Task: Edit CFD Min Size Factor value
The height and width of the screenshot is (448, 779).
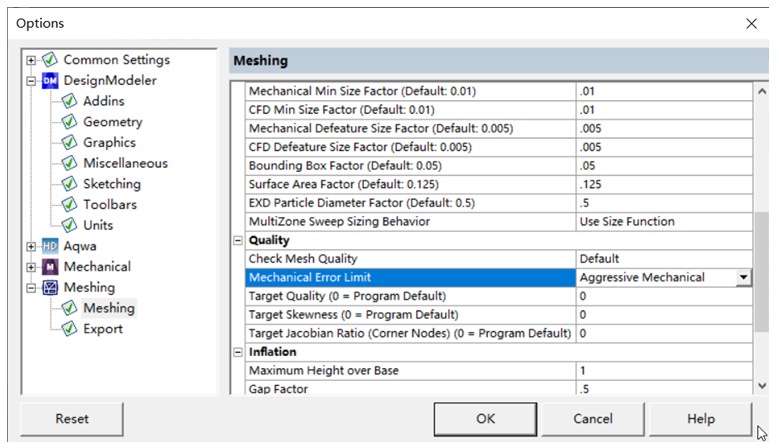Action: [x=664, y=110]
